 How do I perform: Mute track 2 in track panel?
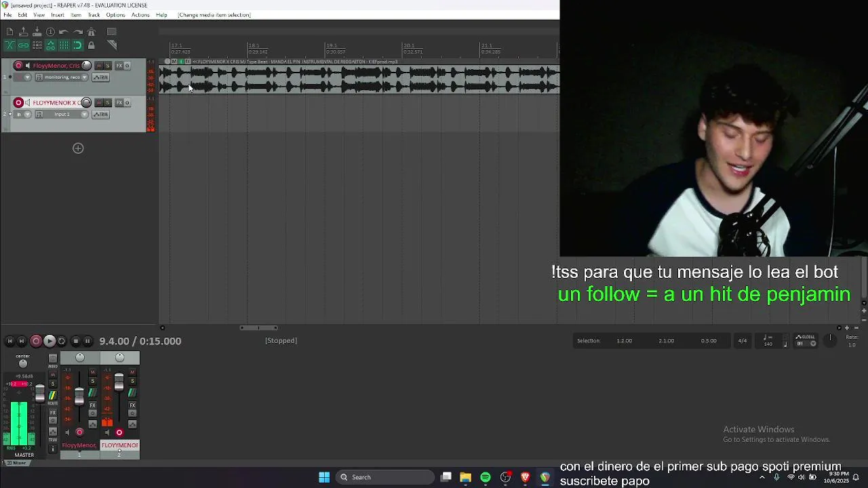[x=99, y=102]
